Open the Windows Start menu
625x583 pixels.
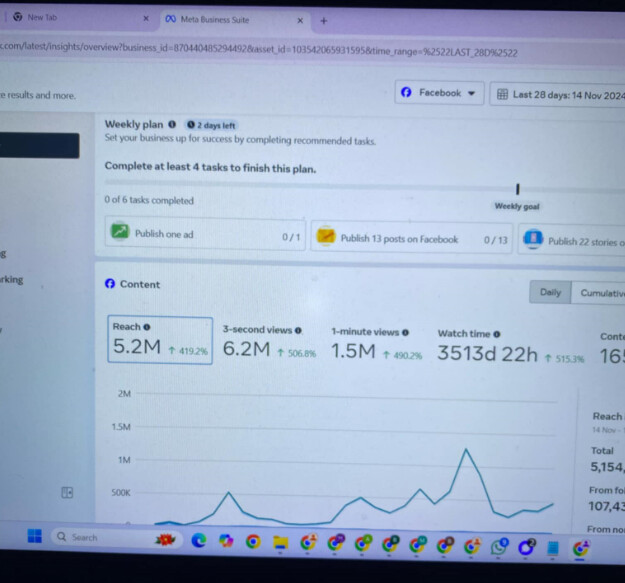[35, 536]
